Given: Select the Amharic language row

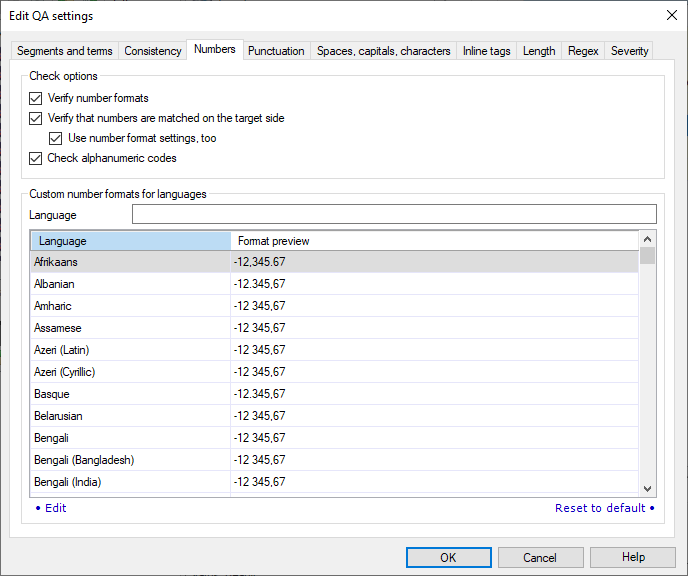Looking at the screenshot, I should point(334,306).
